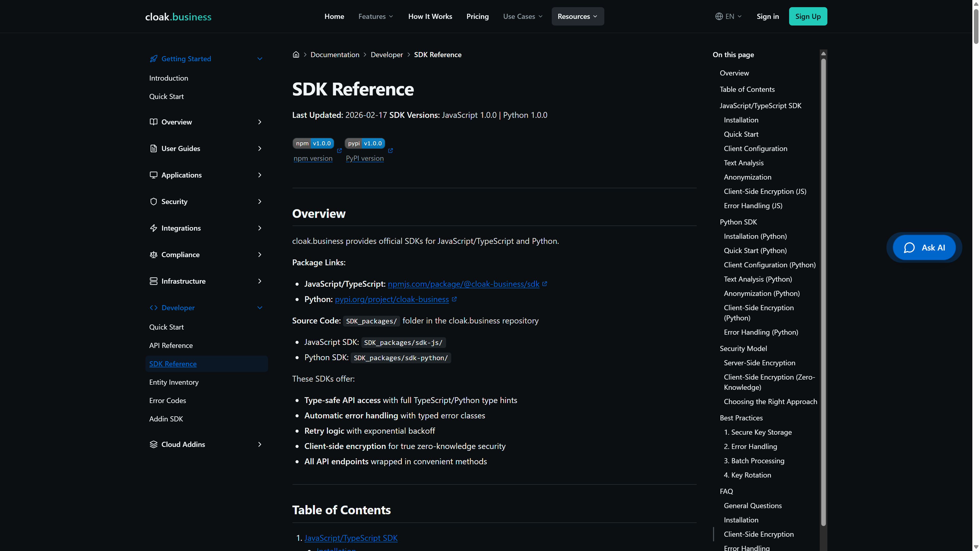Expand the Compliance section chevron

(260, 254)
